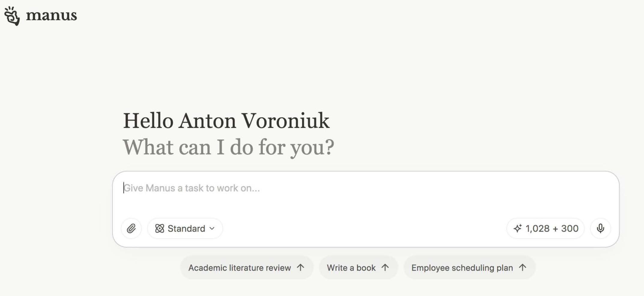Screen dimensions: 644x296
Task: Click the Hello Anton Voroniuk greeting
Action: click(x=226, y=121)
